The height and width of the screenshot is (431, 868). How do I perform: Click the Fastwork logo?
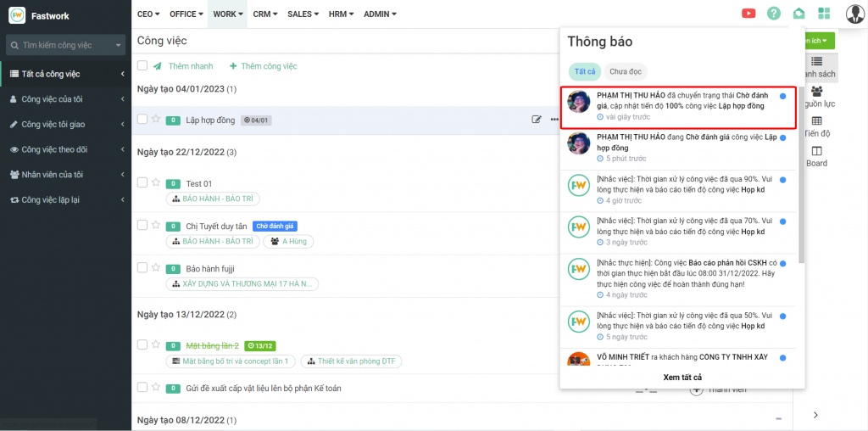[17, 14]
